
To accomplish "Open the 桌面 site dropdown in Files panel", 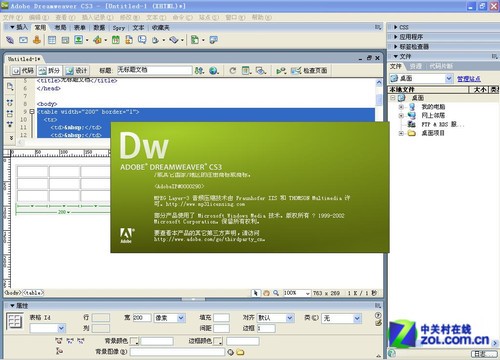I will click(449, 78).
